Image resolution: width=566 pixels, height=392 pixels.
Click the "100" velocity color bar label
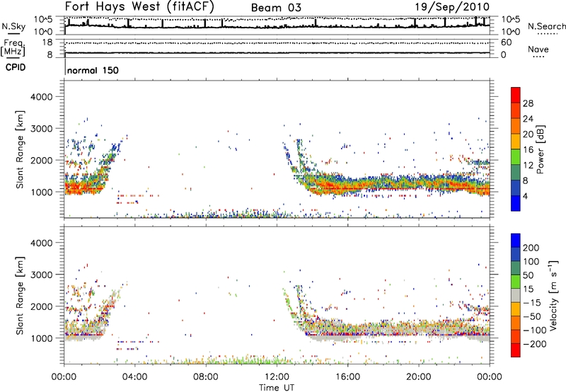531,261
